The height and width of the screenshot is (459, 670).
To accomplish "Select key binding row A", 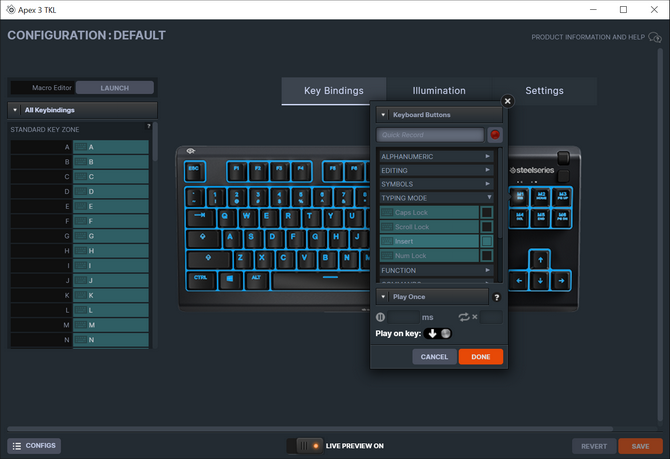I will coord(80,147).
